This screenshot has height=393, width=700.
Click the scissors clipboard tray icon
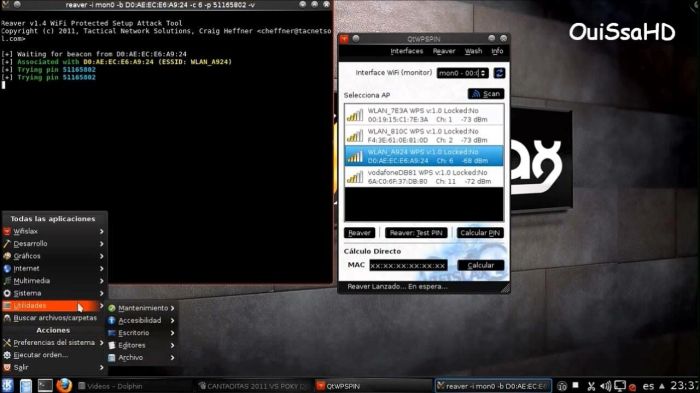(x=591, y=386)
